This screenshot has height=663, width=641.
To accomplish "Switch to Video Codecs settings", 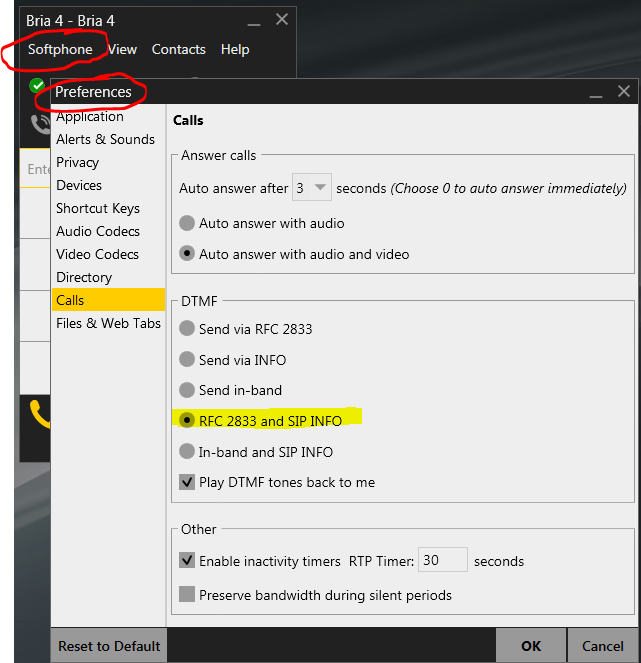I will (x=108, y=254).
